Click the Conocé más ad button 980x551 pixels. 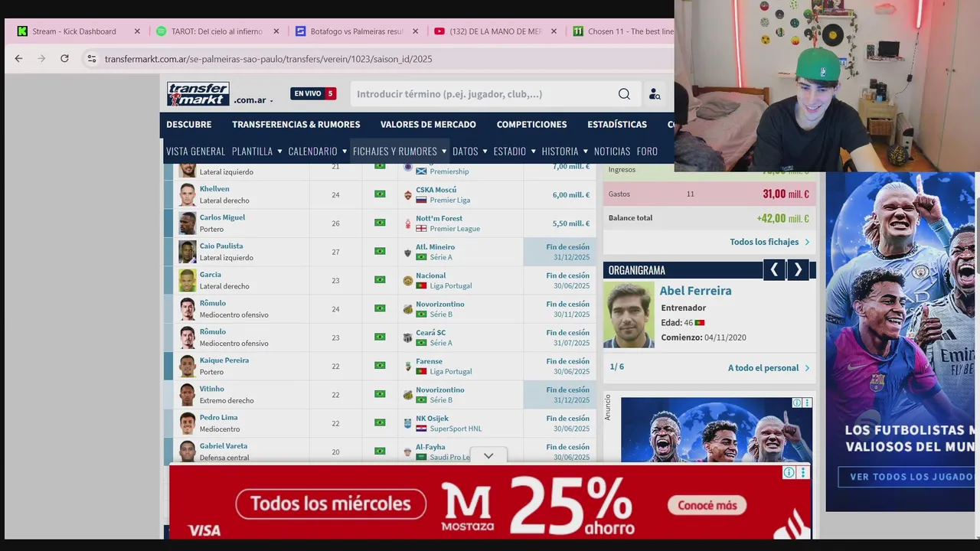point(707,505)
